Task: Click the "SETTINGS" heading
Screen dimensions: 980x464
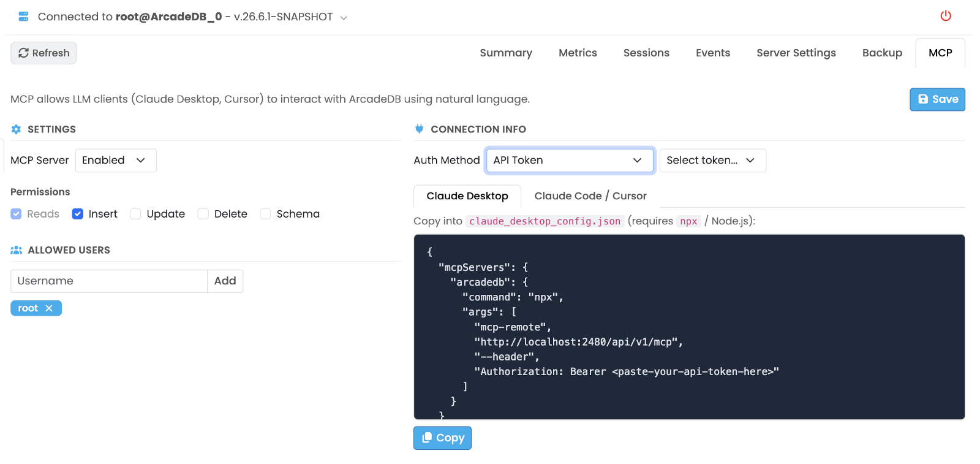Action: (x=52, y=129)
